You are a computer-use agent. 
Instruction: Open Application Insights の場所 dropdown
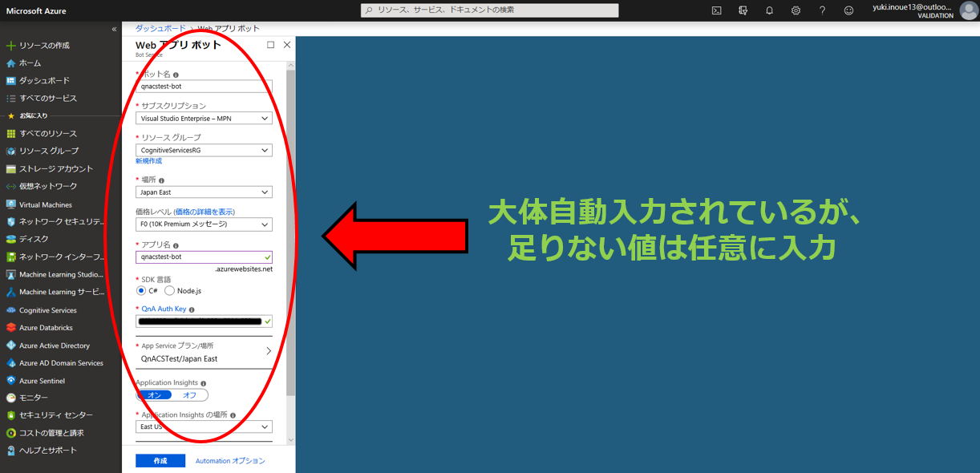pyautogui.click(x=204, y=427)
